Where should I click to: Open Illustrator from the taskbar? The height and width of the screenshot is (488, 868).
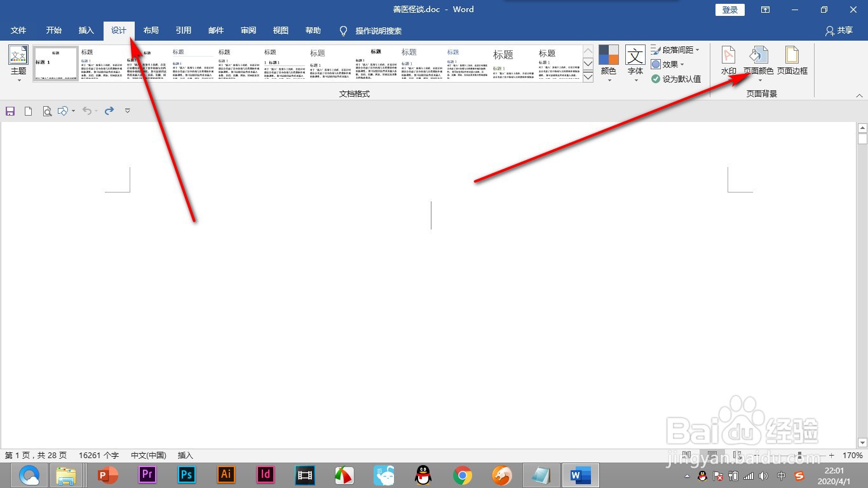[226, 475]
